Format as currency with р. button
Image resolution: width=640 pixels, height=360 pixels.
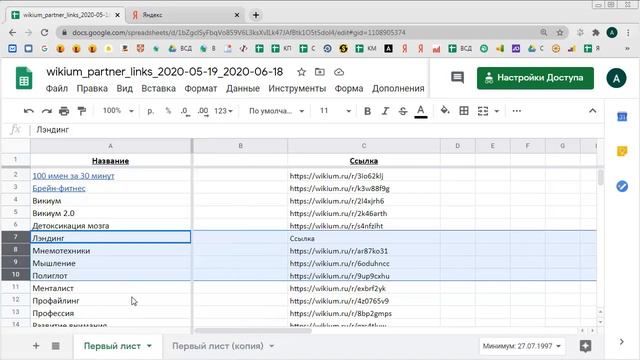pyautogui.click(x=151, y=111)
